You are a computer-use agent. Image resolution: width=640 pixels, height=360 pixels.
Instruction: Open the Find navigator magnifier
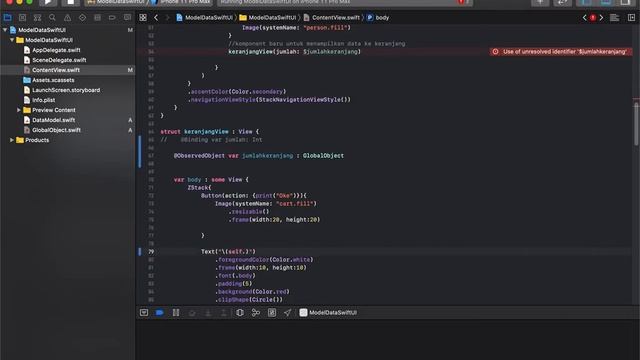(52, 18)
